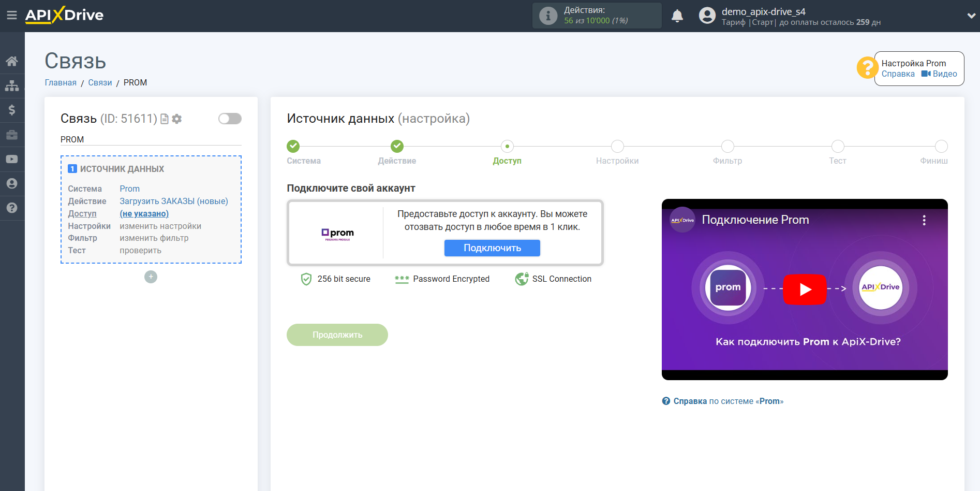Go to Связи breadcrumb
Image resolution: width=980 pixels, height=491 pixels.
(100, 82)
